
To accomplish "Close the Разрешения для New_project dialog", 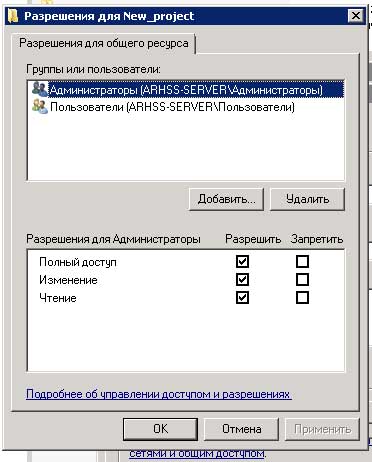I will [x=356, y=16].
